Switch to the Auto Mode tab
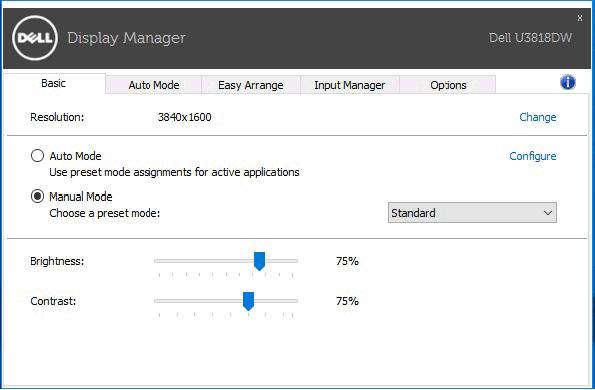Screen dimensions: 595x390 click(154, 85)
